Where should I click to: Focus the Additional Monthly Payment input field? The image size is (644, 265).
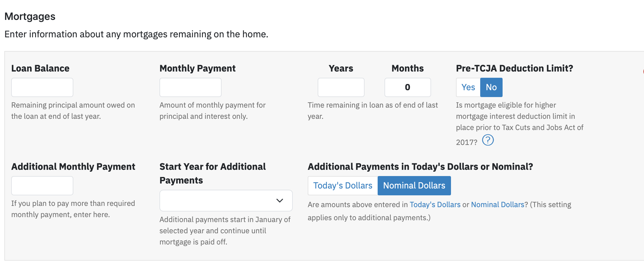[x=42, y=186]
